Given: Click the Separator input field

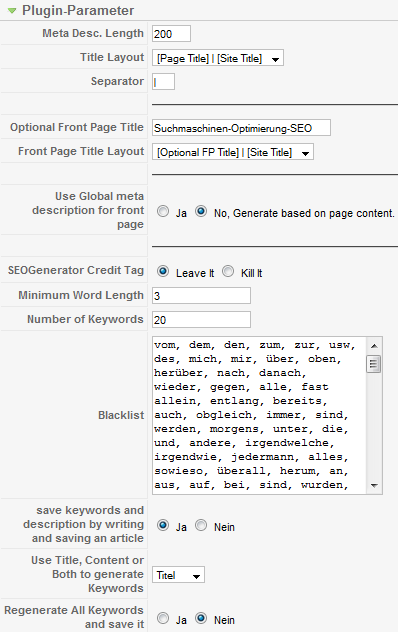Looking at the screenshot, I should pyautogui.click(x=163, y=82).
